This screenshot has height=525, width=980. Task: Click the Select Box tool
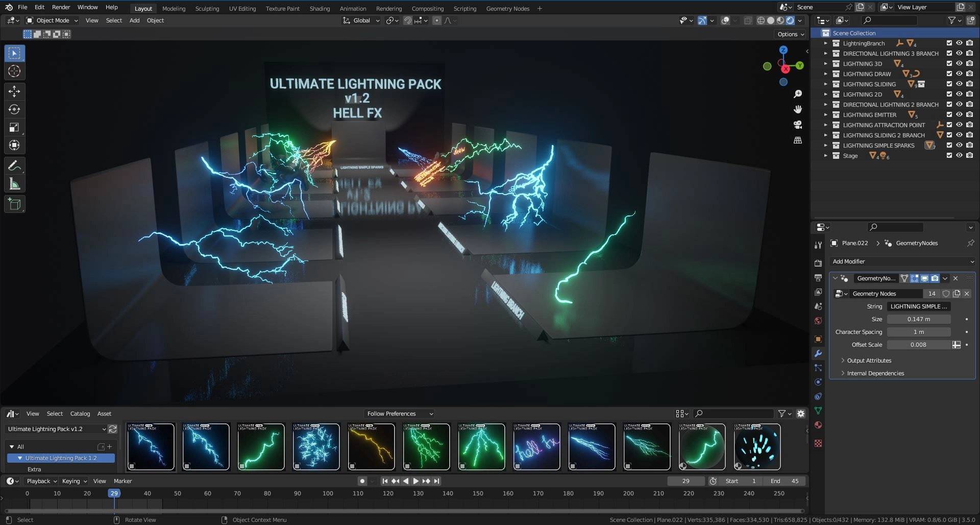[14, 53]
